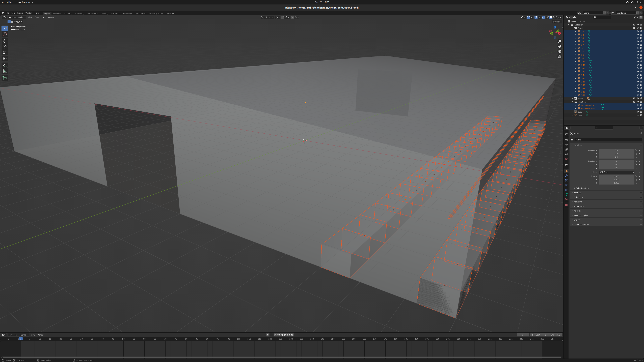
Task: Lock the Scale Z value
Action: (x=636, y=183)
